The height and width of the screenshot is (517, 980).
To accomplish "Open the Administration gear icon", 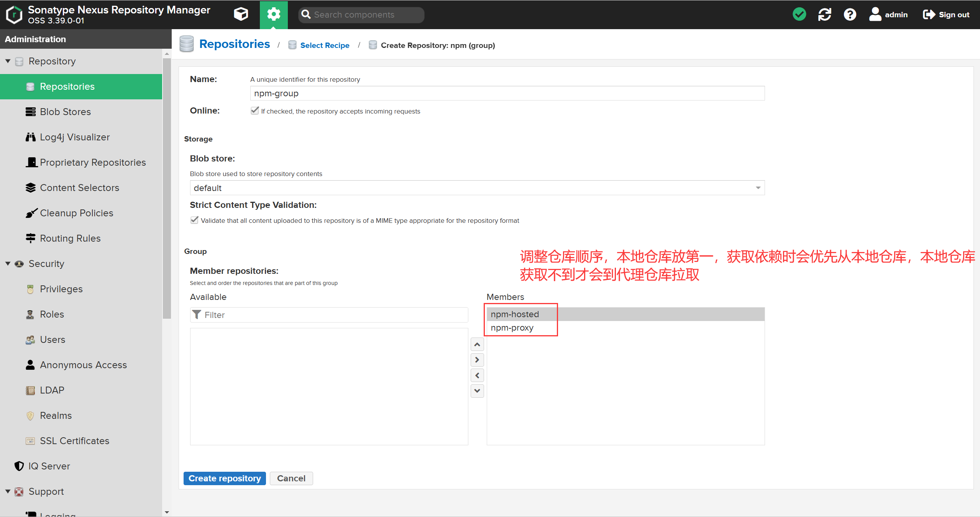I will [x=274, y=15].
